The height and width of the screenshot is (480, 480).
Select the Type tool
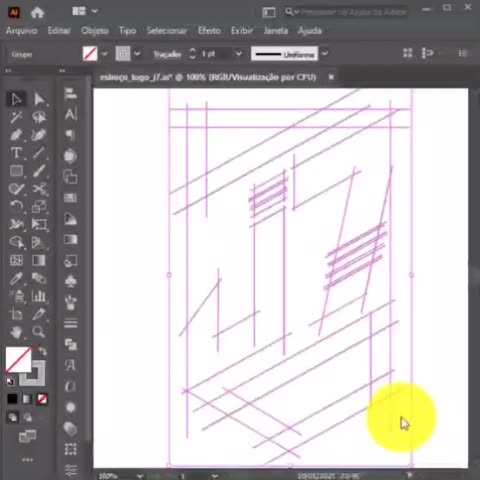click(x=16, y=153)
